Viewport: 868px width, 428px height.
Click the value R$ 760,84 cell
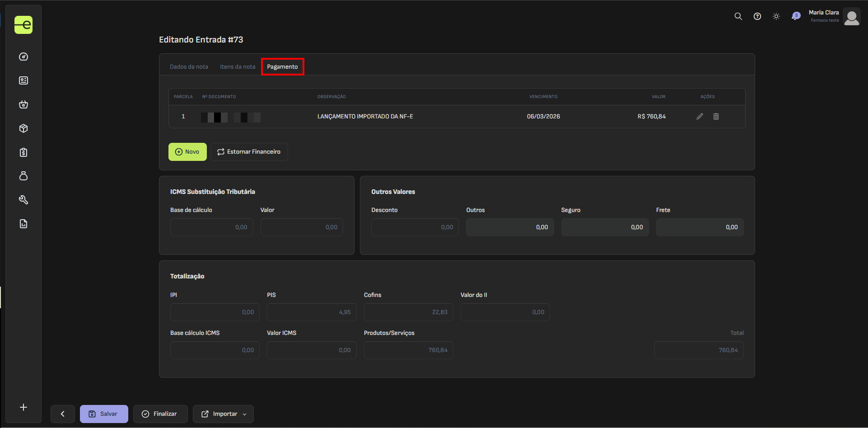pos(652,117)
